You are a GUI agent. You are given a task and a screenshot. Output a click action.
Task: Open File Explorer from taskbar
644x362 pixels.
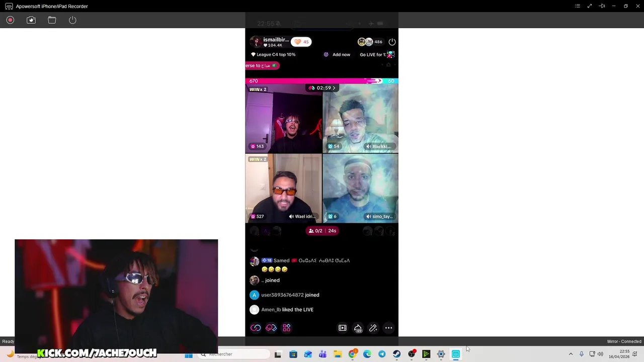click(338, 354)
